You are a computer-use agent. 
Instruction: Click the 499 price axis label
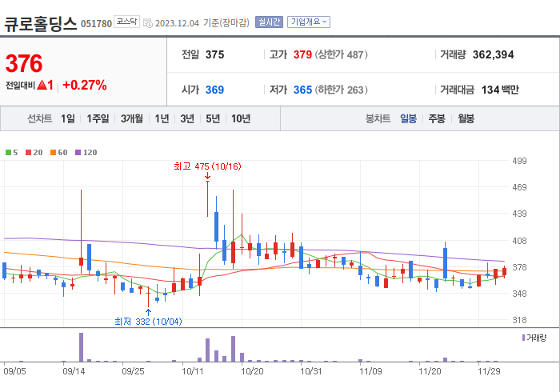coord(520,161)
